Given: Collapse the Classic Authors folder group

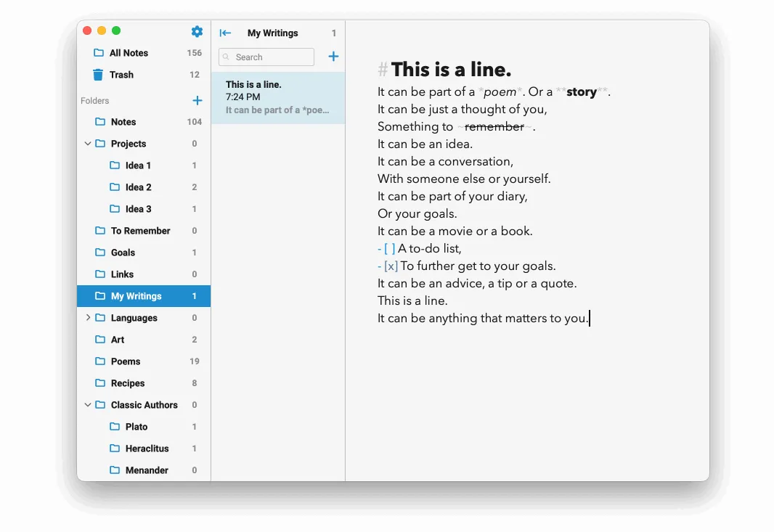Looking at the screenshot, I should point(88,405).
